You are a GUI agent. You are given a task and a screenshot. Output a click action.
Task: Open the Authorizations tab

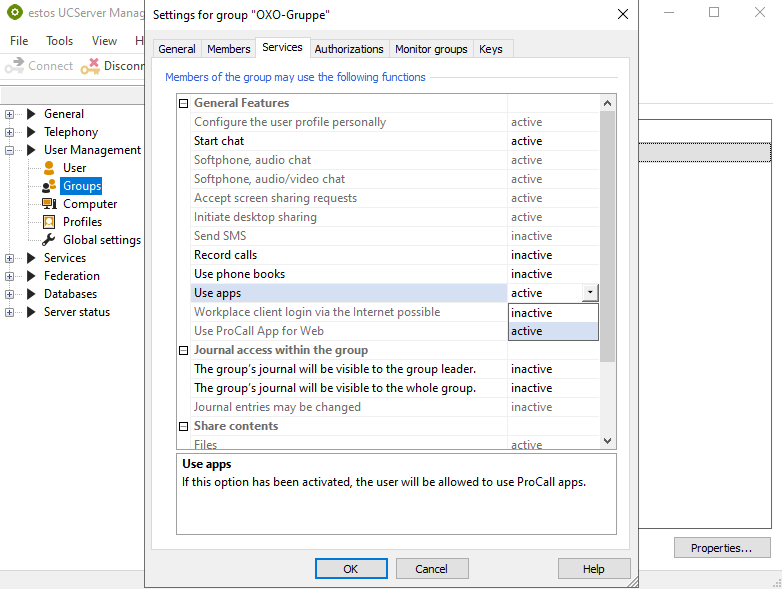tap(348, 49)
